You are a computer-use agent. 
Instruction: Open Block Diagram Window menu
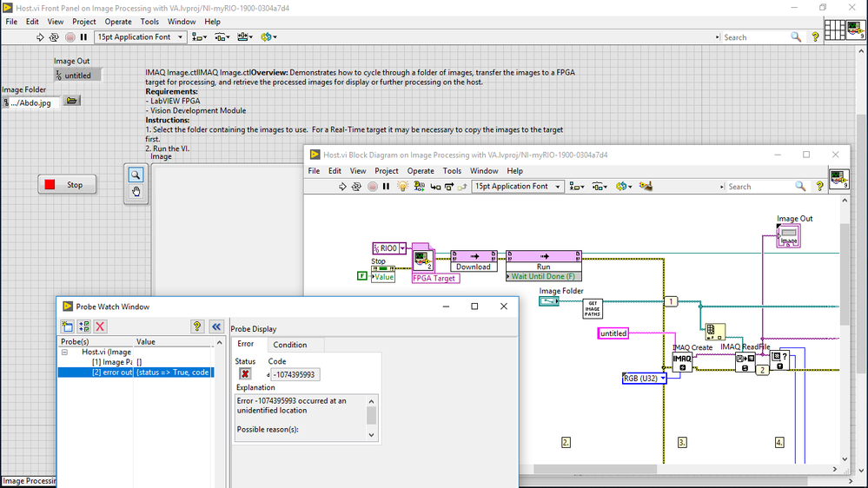tap(484, 171)
